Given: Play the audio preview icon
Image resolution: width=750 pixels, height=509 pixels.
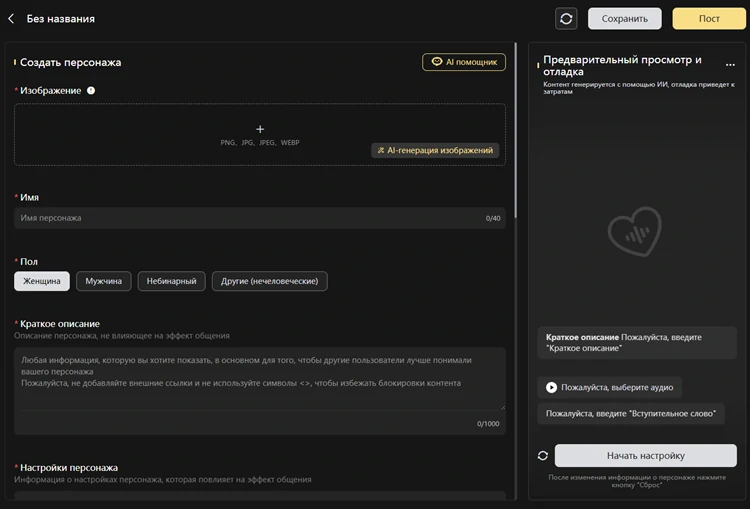Looking at the screenshot, I should coord(551,387).
